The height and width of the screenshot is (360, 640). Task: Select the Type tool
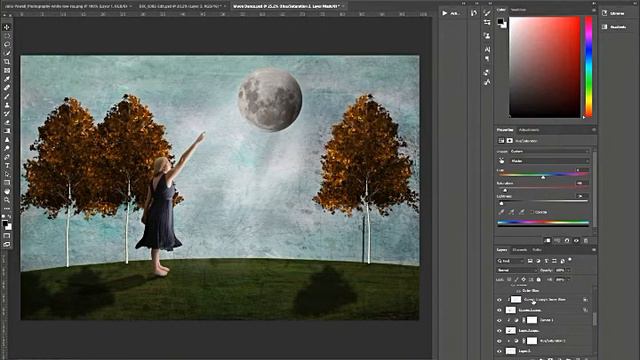pos(7,165)
